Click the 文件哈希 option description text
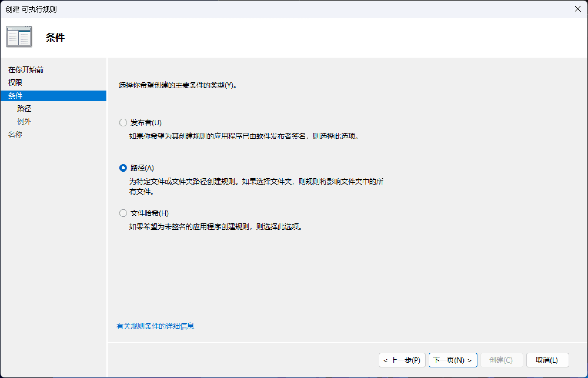The width and height of the screenshot is (588, 378). pos(216,227)
